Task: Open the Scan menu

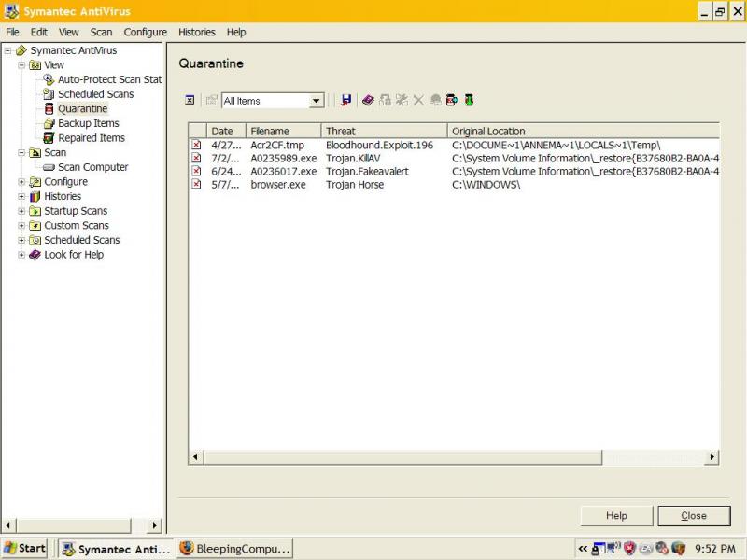Action: click(101, 32)
